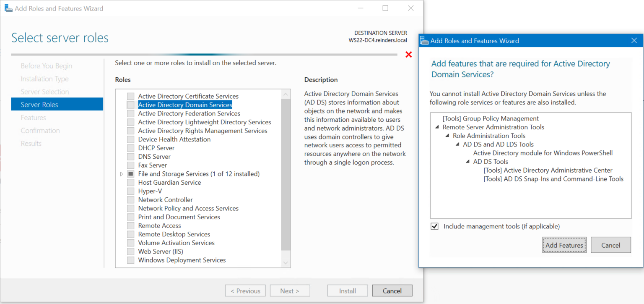Click the roles list scroll-down arrow

[286, 263]
